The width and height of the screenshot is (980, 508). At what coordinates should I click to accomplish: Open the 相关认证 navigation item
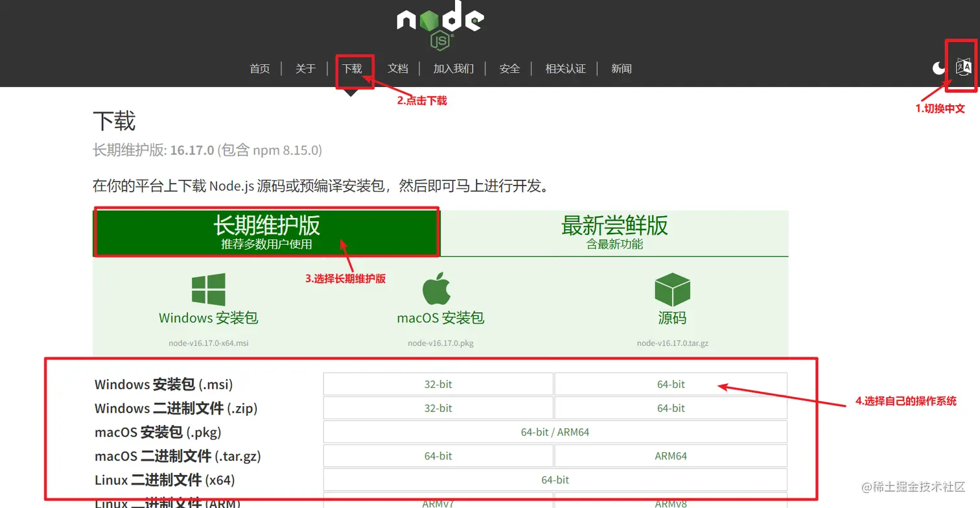tap(566, 69)
